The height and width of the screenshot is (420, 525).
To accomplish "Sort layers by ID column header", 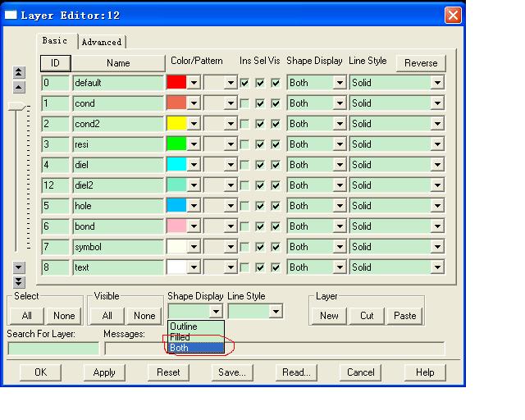I will point(55,63).
